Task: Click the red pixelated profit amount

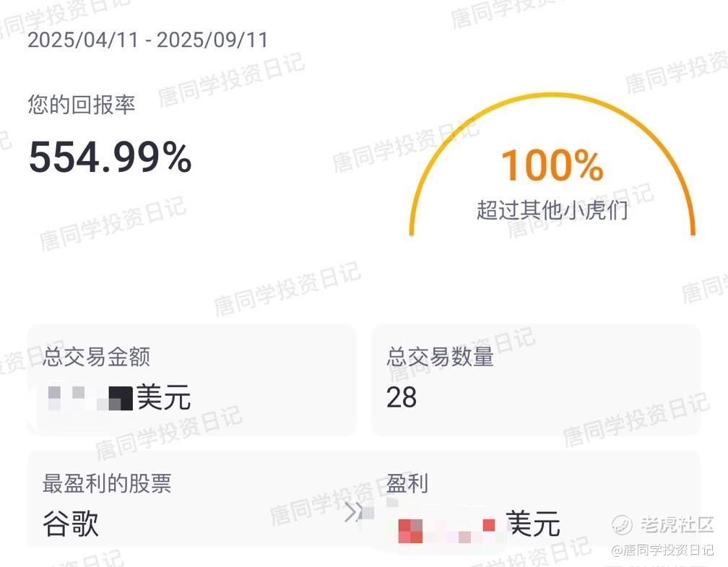Action: (x=446, y=526)
